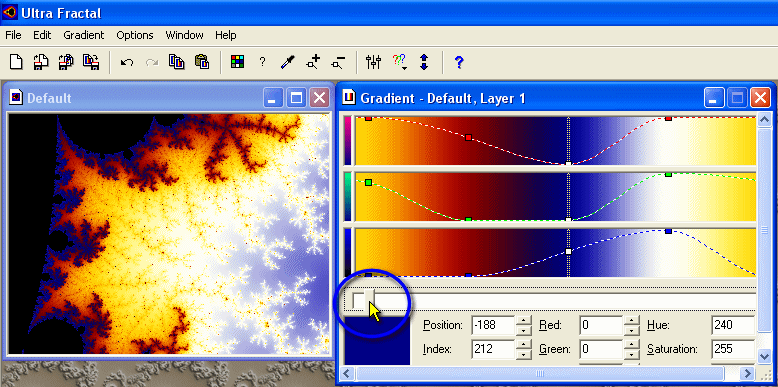The image size is (778, 387).
Task: Click the colored grid palette icon
Action: tap(238, 62)
